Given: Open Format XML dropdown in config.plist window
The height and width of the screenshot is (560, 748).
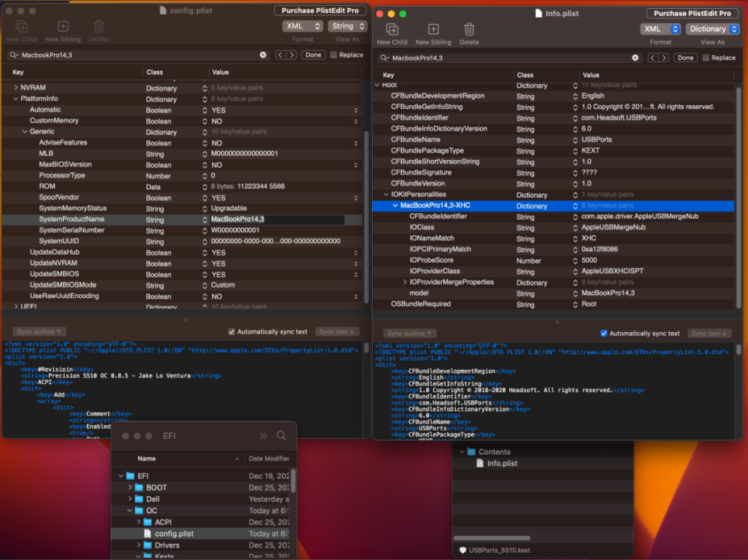Looking at the screenshot, I should tap(302, 26).
